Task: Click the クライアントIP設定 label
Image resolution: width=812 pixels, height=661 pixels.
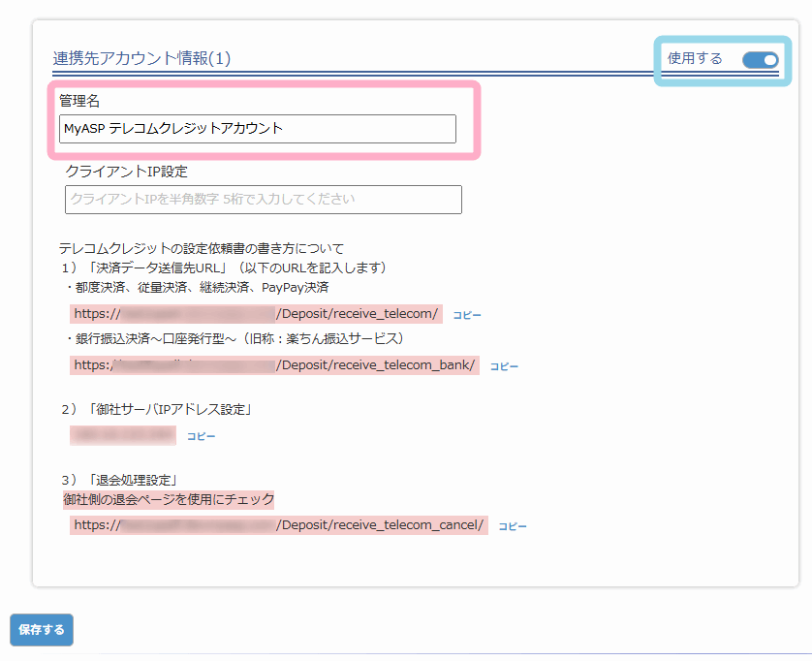Action: click(x=126, y=171)
